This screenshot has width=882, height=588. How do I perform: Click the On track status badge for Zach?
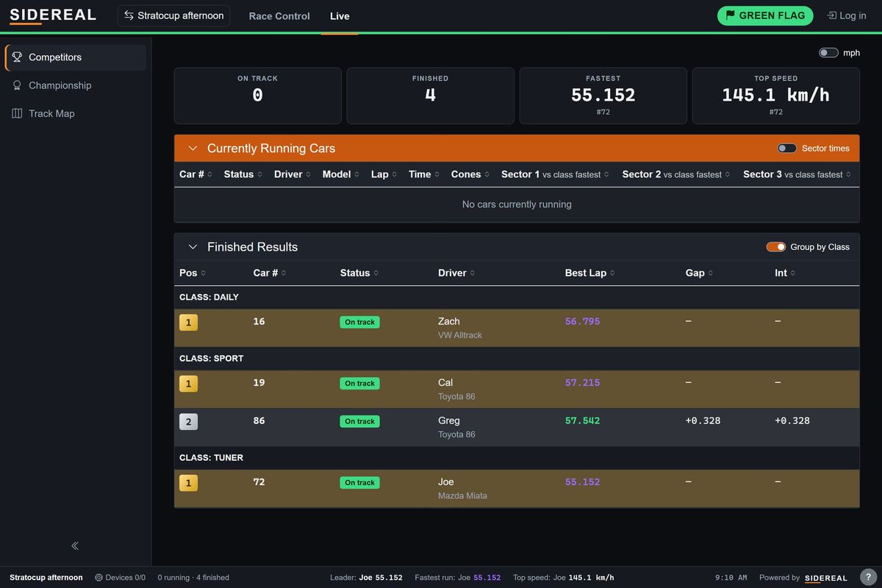point(360,322)
